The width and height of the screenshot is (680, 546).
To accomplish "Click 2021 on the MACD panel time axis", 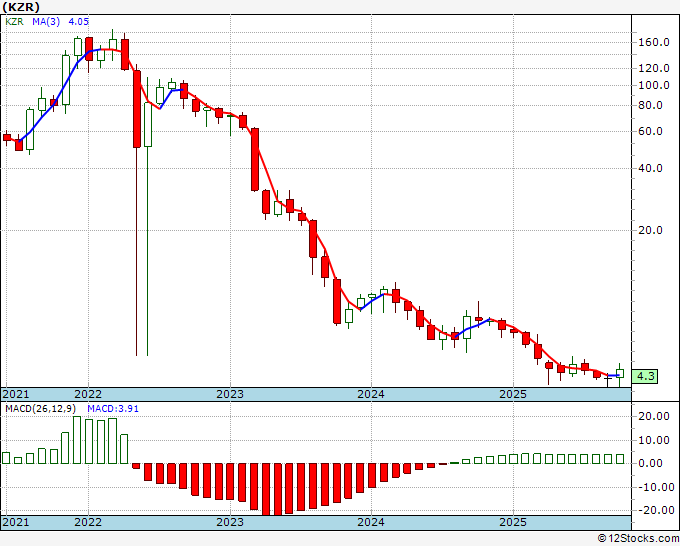I will 16,522.
